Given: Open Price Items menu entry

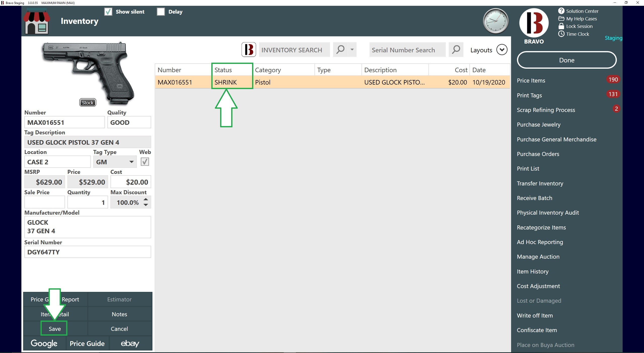Looking at the screenshot, I should tap(531, 81).
